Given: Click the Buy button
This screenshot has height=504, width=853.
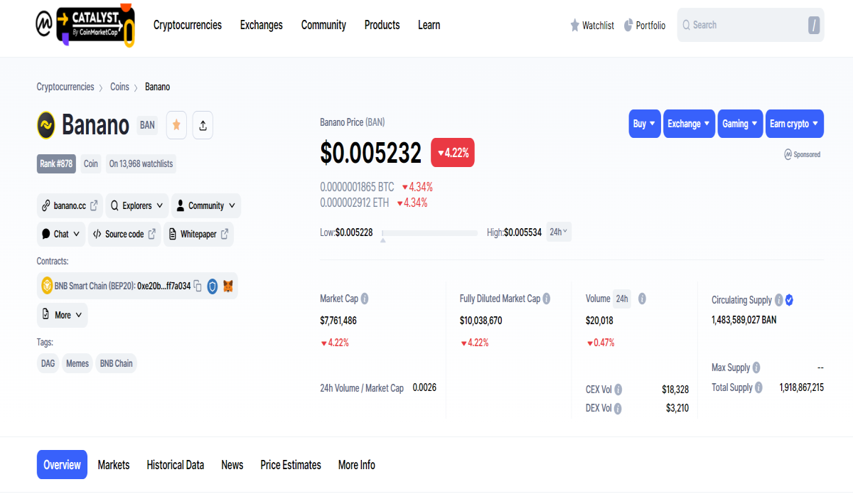Looking at the screenshot, I should coord(645,124).
